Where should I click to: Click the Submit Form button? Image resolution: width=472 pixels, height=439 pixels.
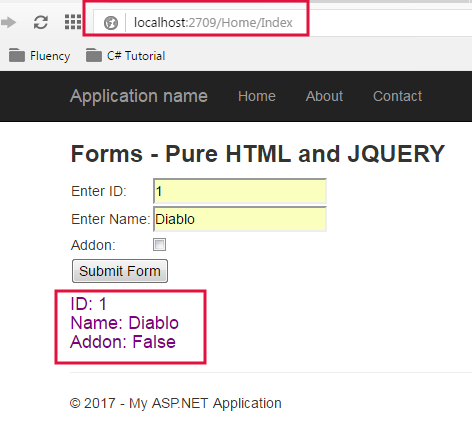coord(120,271)
